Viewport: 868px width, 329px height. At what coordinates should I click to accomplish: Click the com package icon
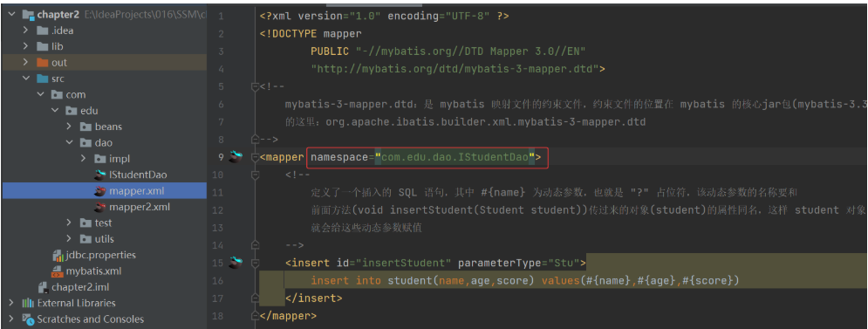57,95
